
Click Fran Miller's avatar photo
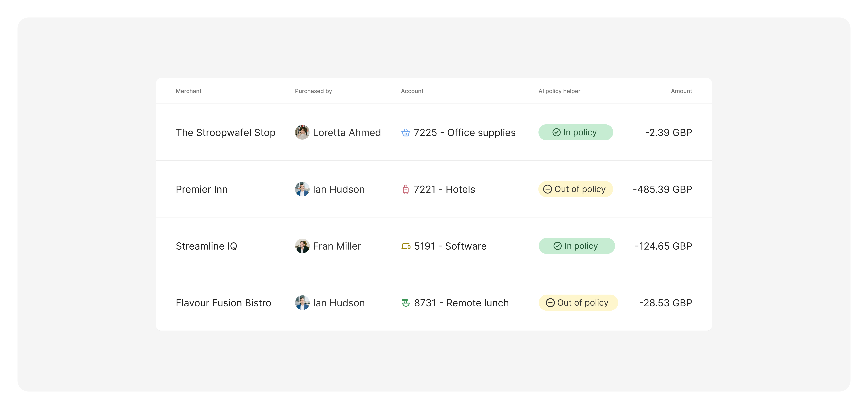click(x=302, y=246)
